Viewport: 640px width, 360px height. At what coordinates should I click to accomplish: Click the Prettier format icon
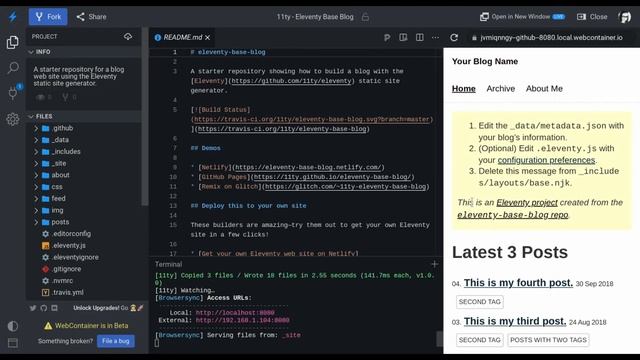tap(387, 38)
